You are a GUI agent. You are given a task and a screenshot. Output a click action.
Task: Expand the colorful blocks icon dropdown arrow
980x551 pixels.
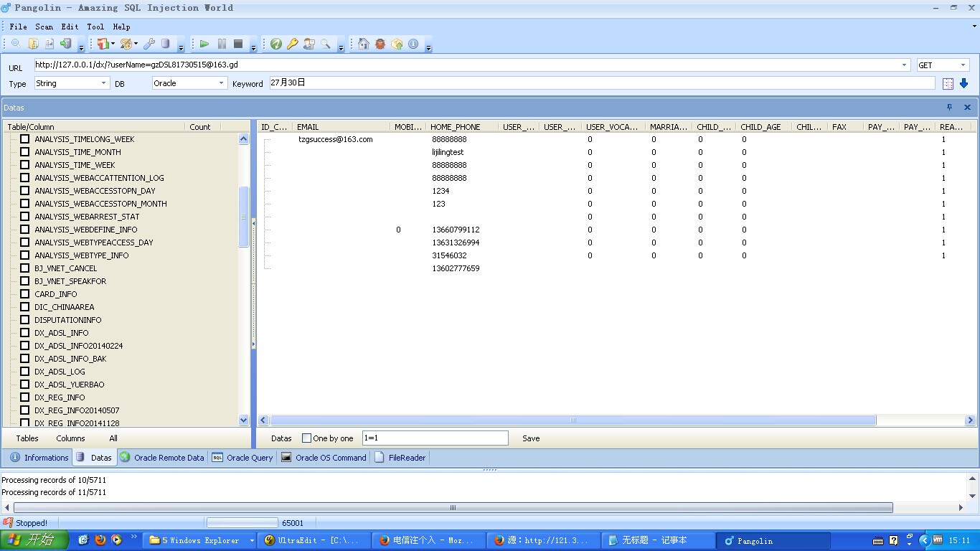(113, 44)
